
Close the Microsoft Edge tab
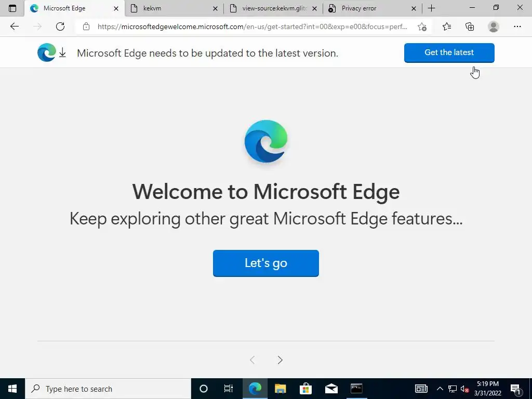coord(116,8)
